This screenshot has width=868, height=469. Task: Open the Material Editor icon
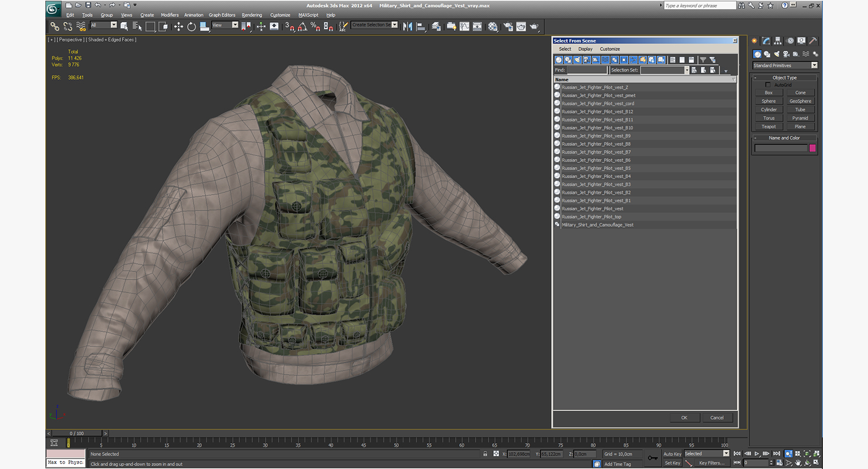[493, 26]
